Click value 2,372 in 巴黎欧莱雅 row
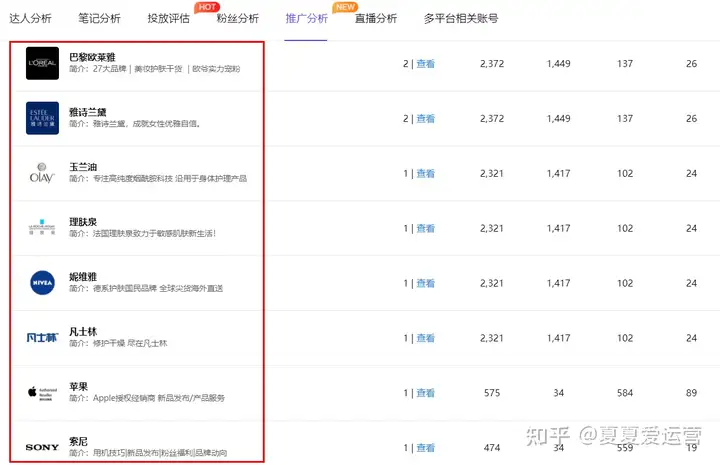 [492, 64]
